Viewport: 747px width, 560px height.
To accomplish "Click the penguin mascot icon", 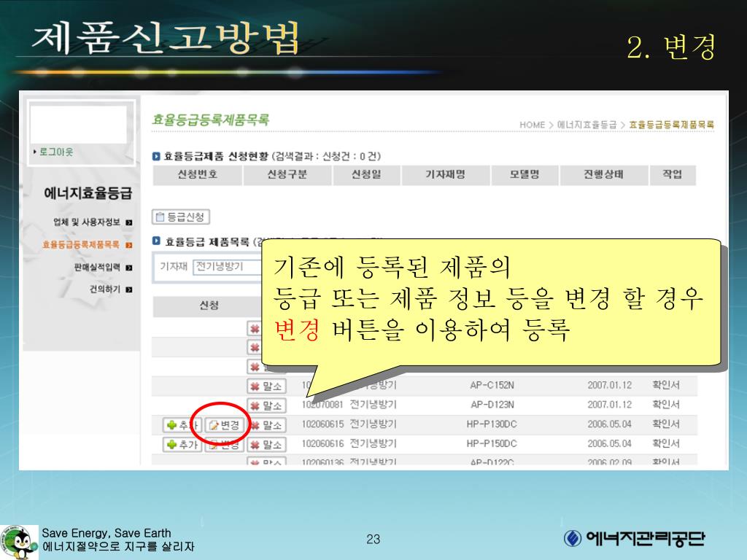I will click(x=20, y=542).
